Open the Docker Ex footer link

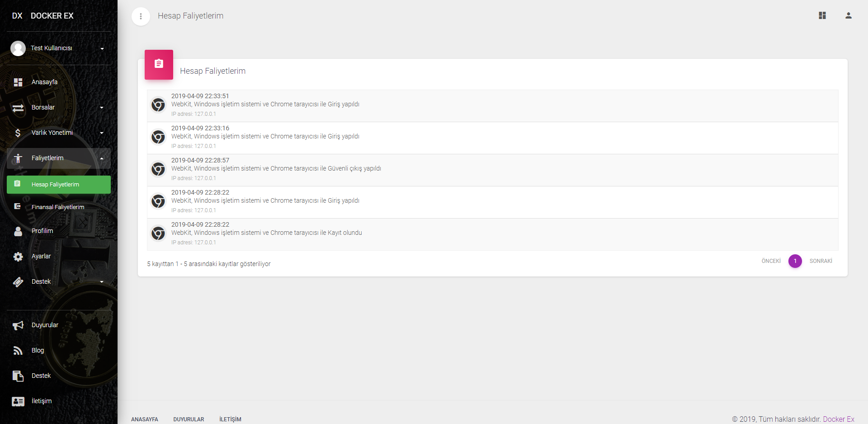(839, 419)
